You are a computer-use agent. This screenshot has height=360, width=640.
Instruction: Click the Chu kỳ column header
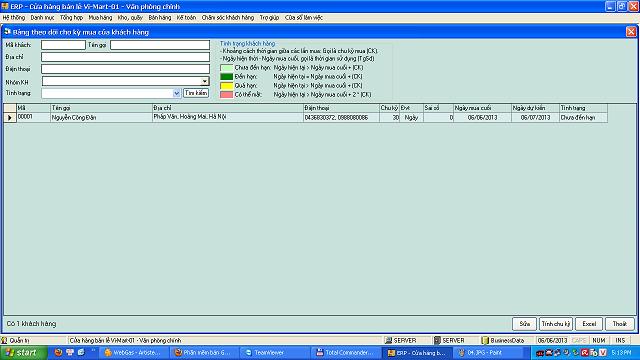389,108
